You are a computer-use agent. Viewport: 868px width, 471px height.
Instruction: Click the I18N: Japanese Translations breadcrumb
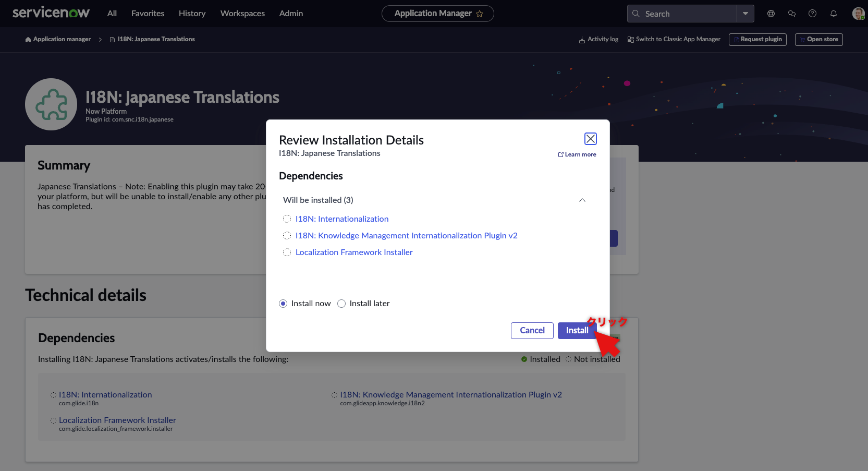(156, 40)
